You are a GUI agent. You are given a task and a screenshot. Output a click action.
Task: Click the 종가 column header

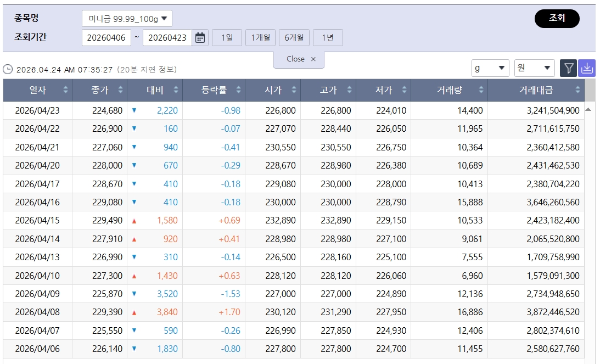point(100,90)
